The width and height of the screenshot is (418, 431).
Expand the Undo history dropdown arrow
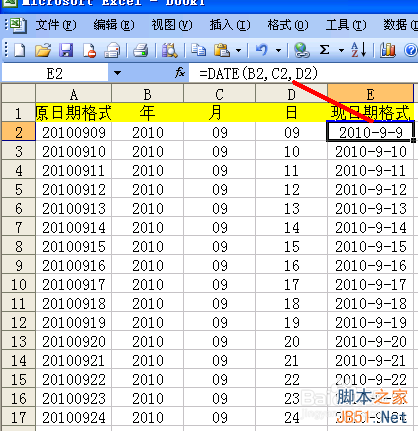(x=278, y=51)
